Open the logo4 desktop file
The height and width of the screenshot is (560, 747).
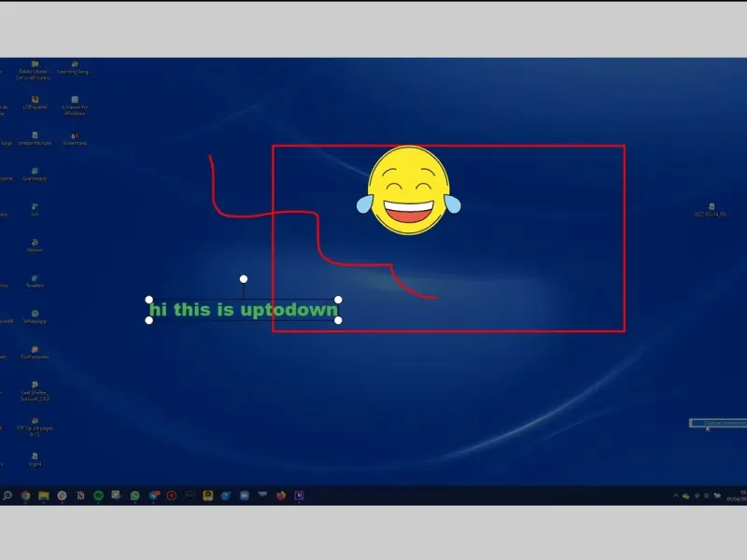click(x=35, y=460)
